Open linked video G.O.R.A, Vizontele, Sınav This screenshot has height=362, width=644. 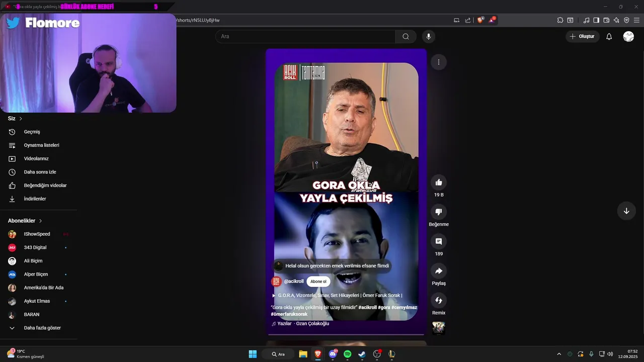coord(337,296)
